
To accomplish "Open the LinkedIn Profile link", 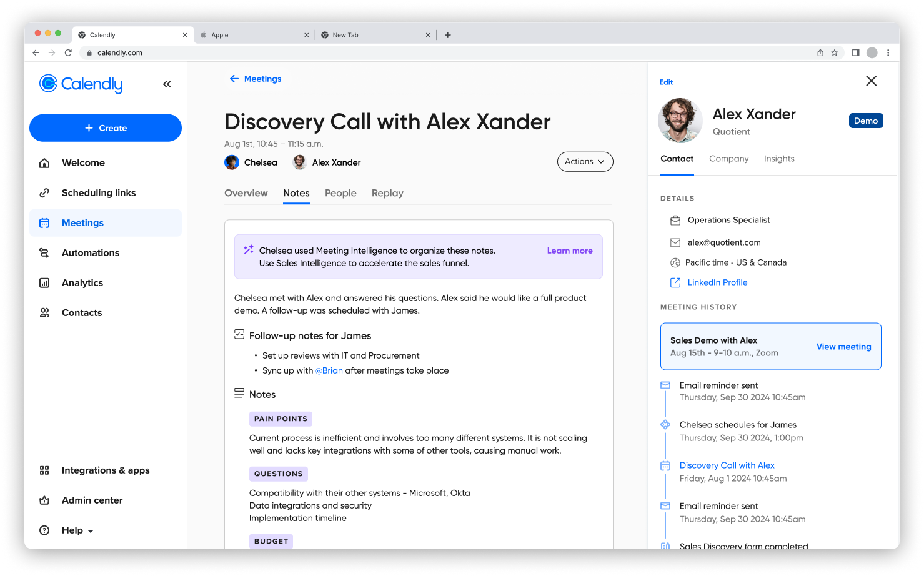I will tap(717, 282).
